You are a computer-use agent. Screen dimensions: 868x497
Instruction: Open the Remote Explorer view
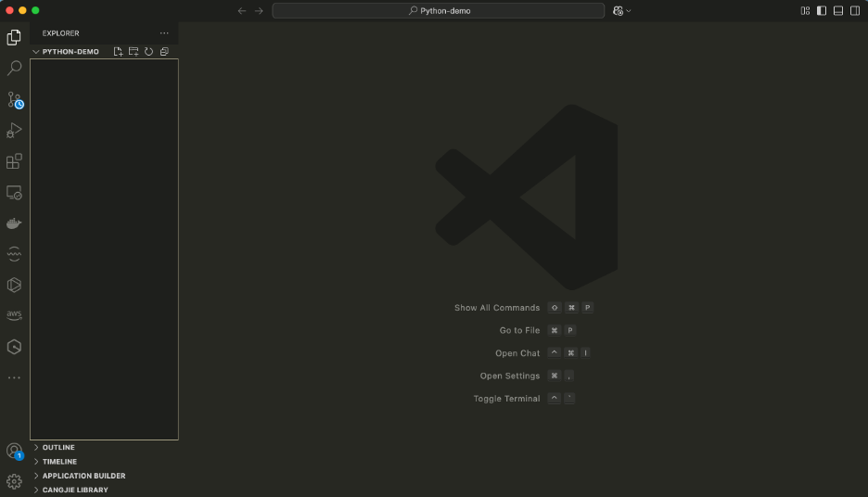coord(14,193)
